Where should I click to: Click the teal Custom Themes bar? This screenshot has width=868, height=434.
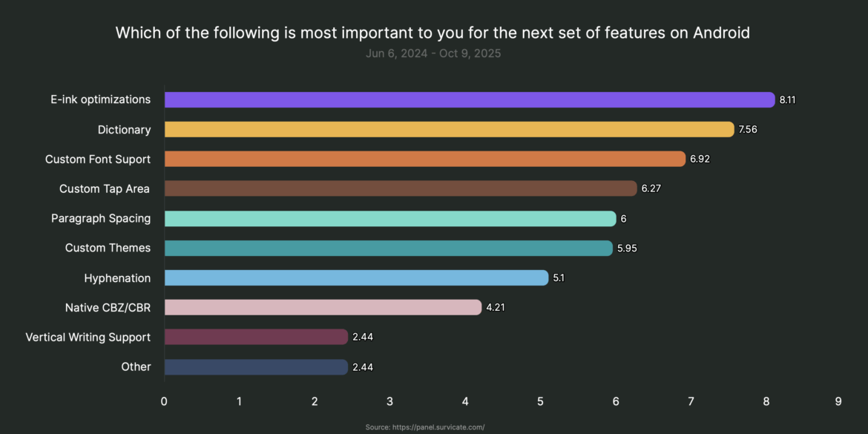pyautogui.click(x=388, y=248)
